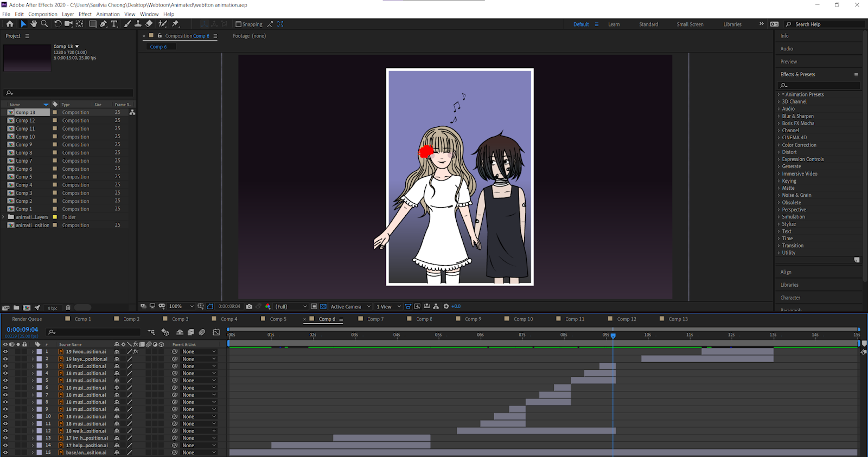Open the show channel color management icon
Image resolution: width=868 pixels, height=457 pixels.
[x=268, y=306]
